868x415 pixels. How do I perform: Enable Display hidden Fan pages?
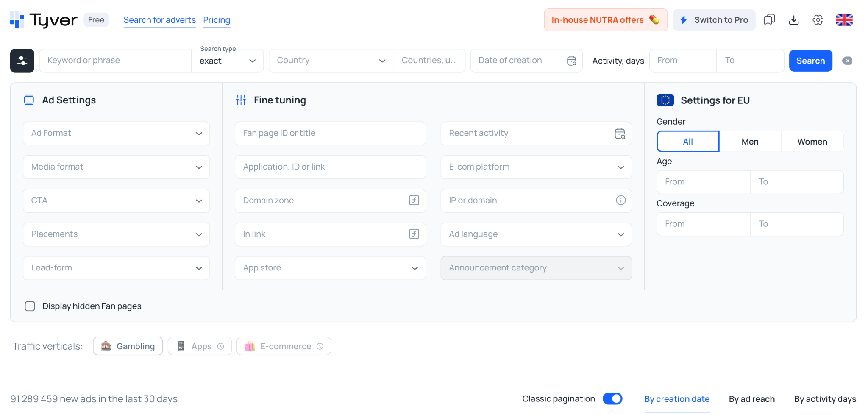pyautogui.click(x=30, y=306)
